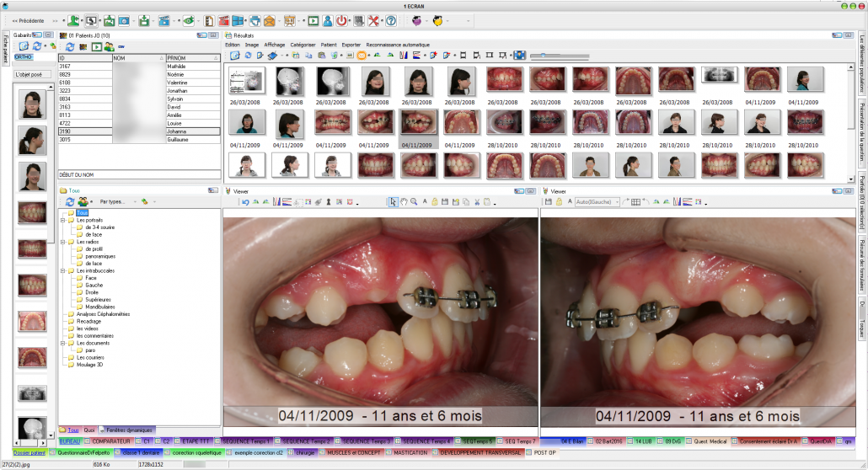The height and width of the screenshot is (470, 868).
Task: Toggle the lock icon in right viewer
Action: 560,202
